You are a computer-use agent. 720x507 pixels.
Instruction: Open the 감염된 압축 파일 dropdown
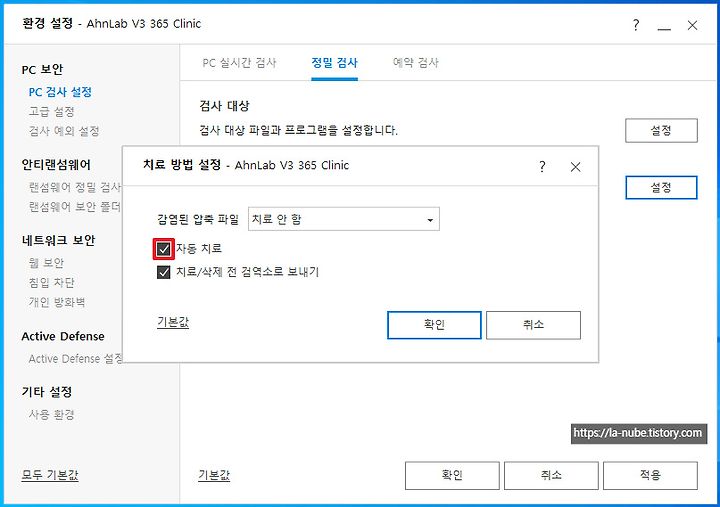click(x=343, y=219)
